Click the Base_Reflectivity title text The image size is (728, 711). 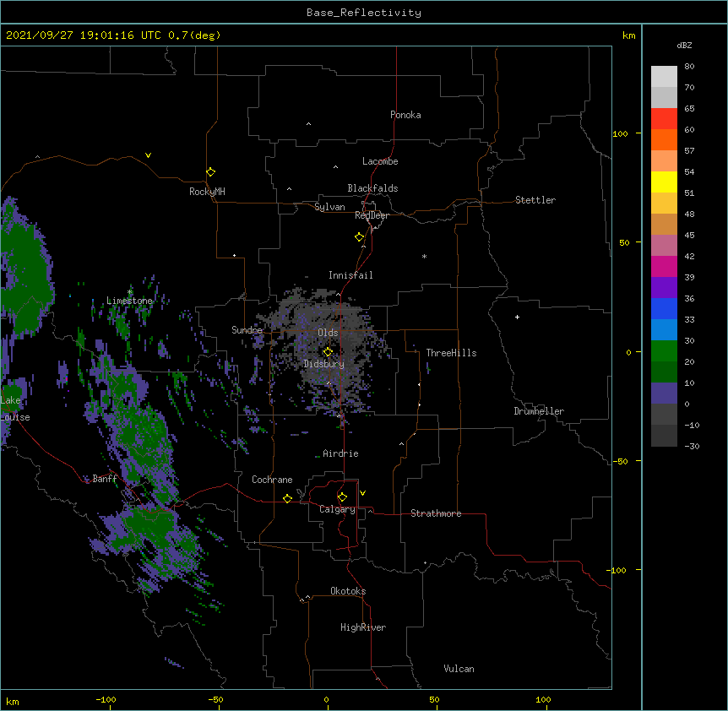(364, 13)
